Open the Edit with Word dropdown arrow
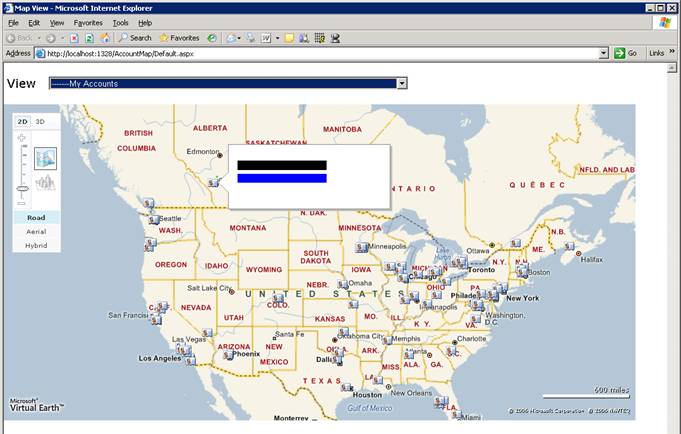 [278, 38]
